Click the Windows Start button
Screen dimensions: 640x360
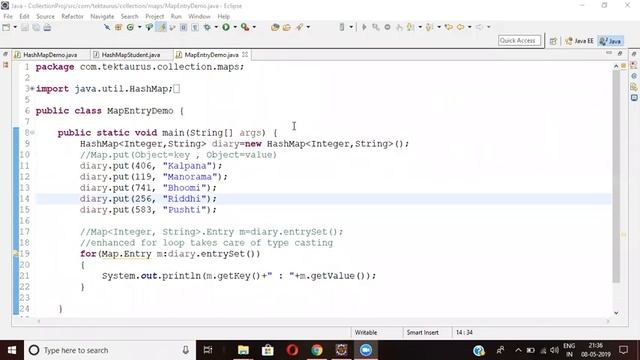click(x=12, y=350)
